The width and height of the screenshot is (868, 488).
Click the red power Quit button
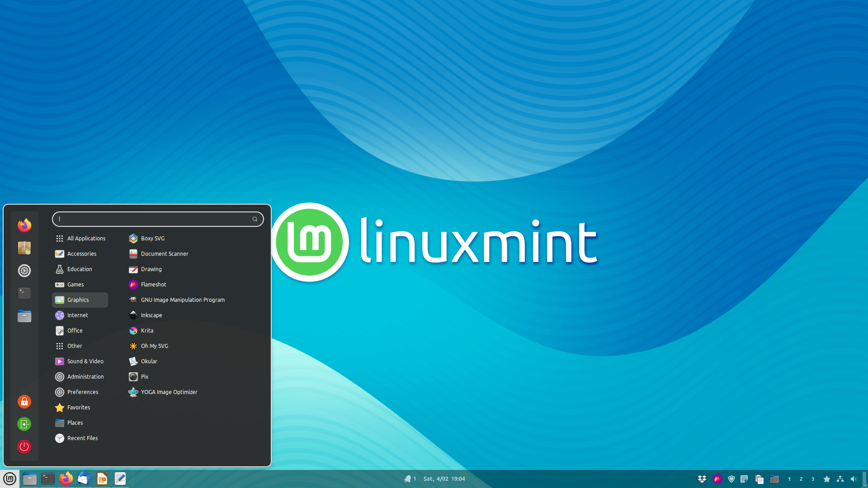pos(24,447)
